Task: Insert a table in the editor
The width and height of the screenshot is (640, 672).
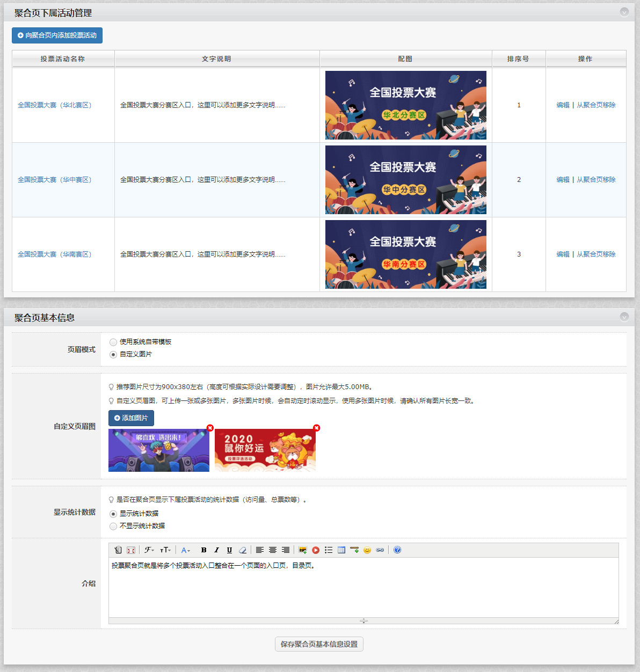Action: 341,550
